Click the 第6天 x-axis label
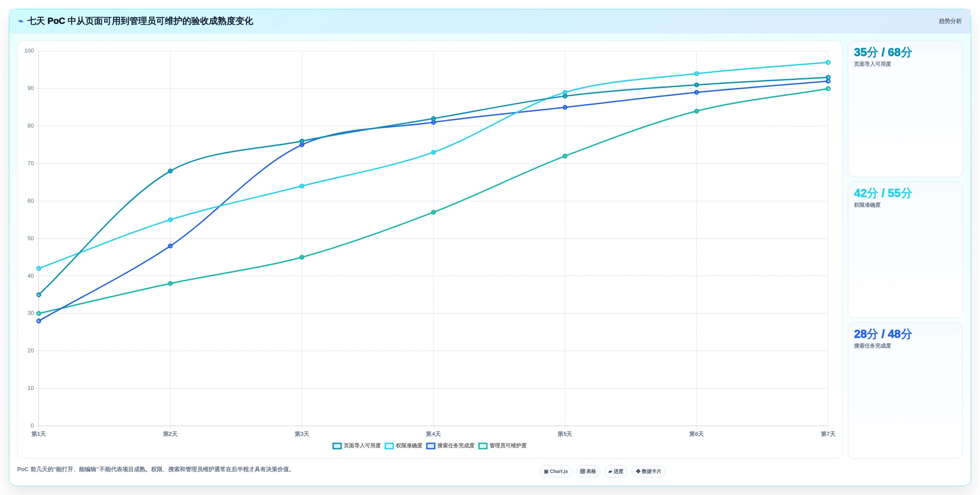 click(x=696, y=434)
